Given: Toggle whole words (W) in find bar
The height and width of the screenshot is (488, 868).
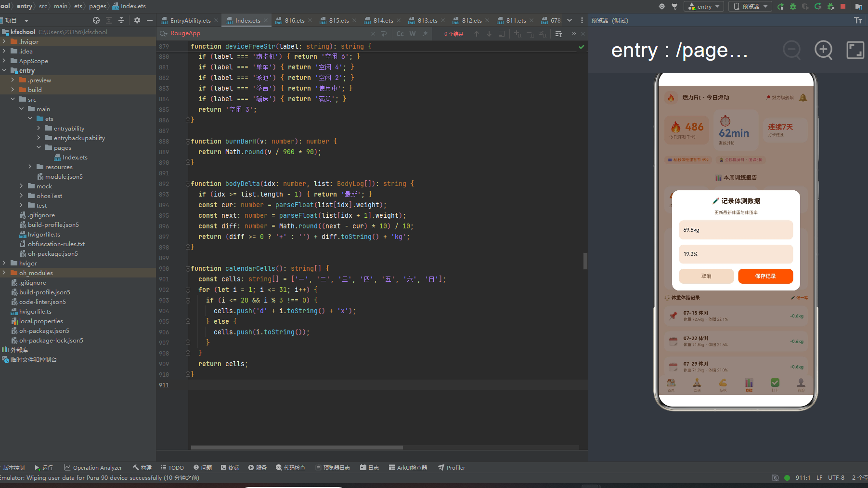Looking at the screenshot, I should coord(413,34).
